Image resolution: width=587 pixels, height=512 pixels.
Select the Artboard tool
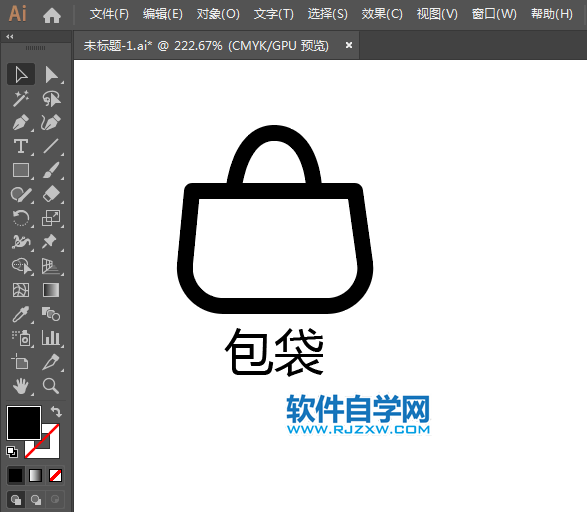click(x=21, y=362)
